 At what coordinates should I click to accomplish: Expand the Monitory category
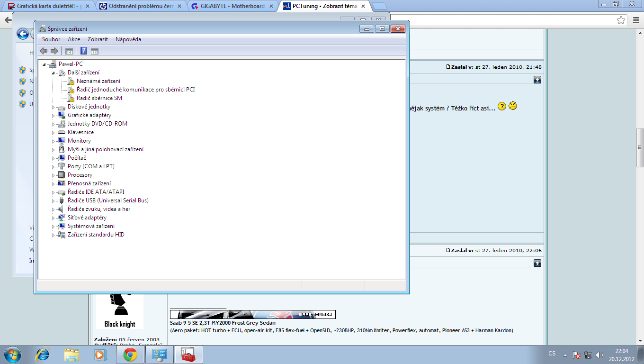pos(53,141)
